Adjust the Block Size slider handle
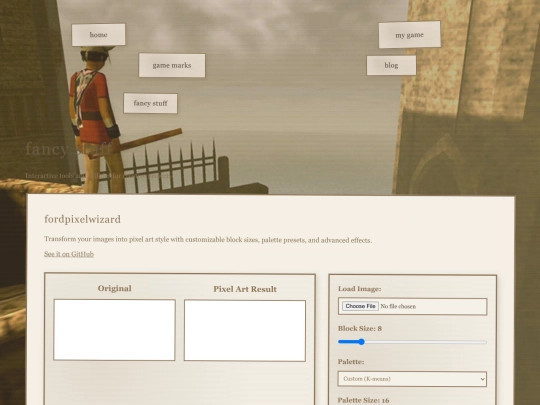Screen dimensions: 540x405 point(361,342)
